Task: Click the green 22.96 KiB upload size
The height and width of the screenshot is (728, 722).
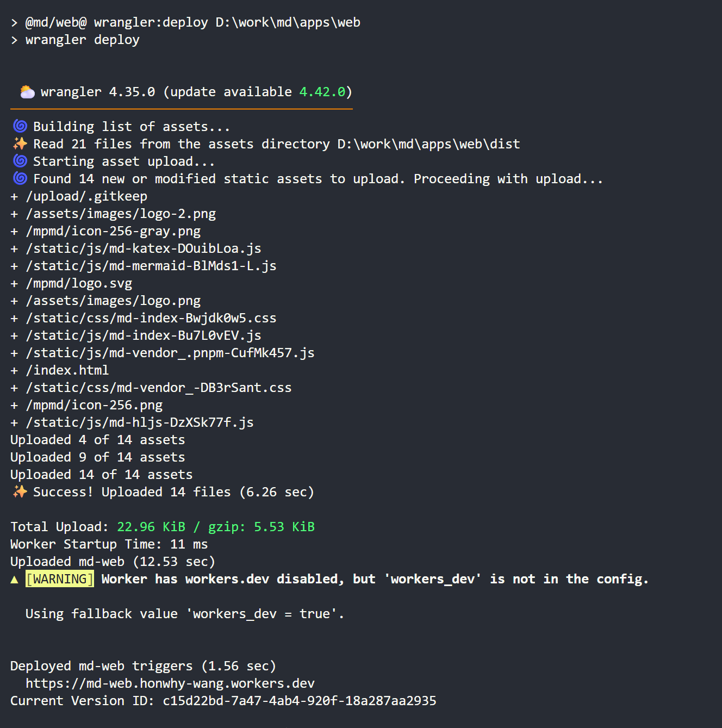Action: click(151, 527)
